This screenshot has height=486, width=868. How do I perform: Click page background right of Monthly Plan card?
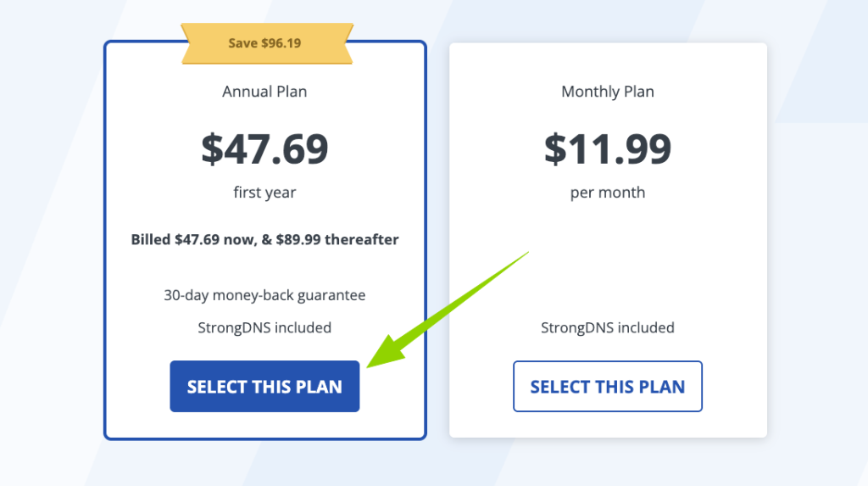pyautogui.click(x=818, y=254)
